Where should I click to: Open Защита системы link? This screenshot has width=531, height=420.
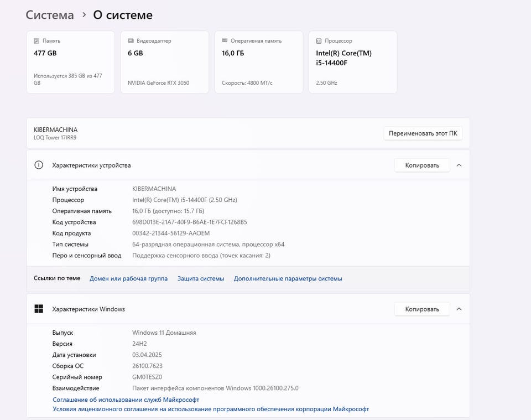click(x=201, y=278)
